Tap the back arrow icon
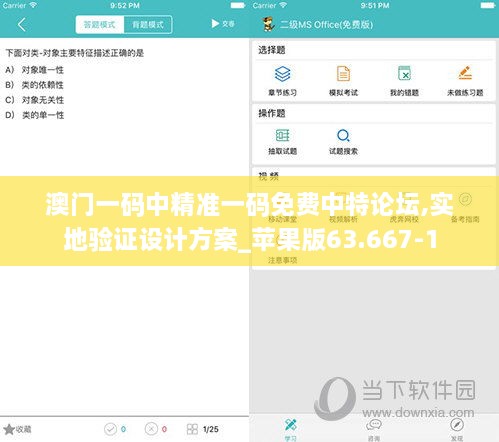Image resolution: width=499 pixels, height=442 pixels. coord(22,25)
